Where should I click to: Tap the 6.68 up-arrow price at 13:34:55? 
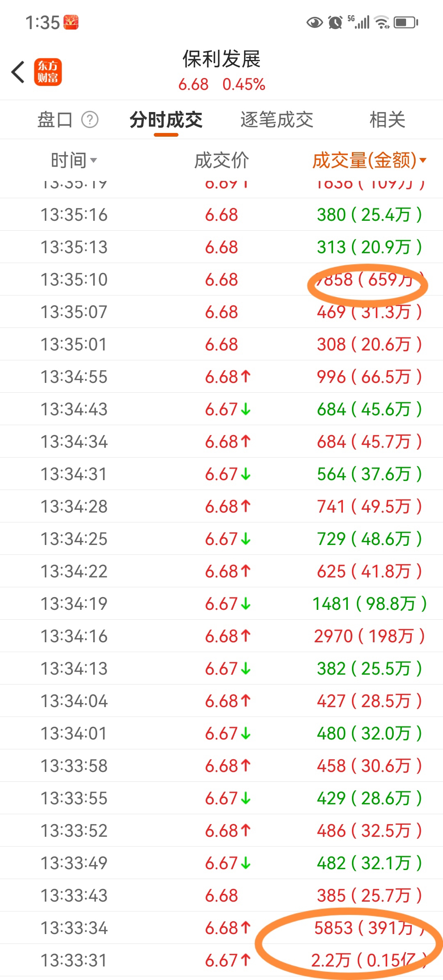[x=228, y=377]
